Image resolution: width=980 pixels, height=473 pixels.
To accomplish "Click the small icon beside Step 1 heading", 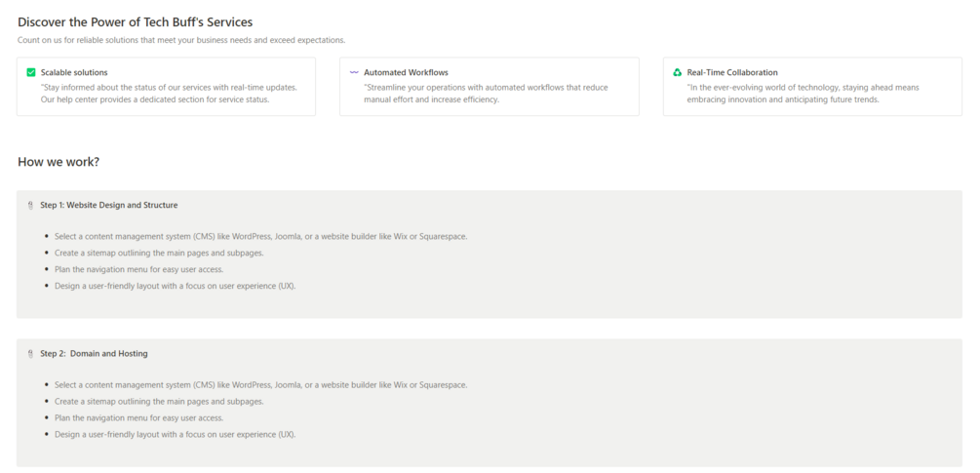I will 31,206.
